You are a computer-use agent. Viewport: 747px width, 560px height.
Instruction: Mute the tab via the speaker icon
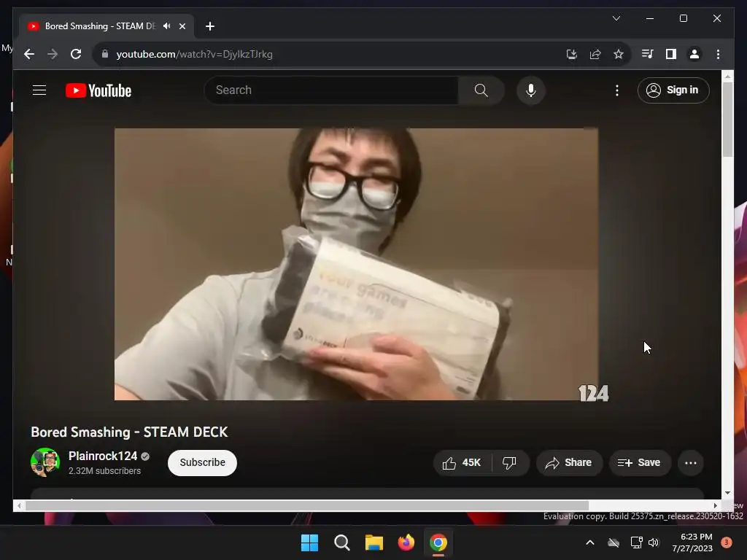coord(167,26)
